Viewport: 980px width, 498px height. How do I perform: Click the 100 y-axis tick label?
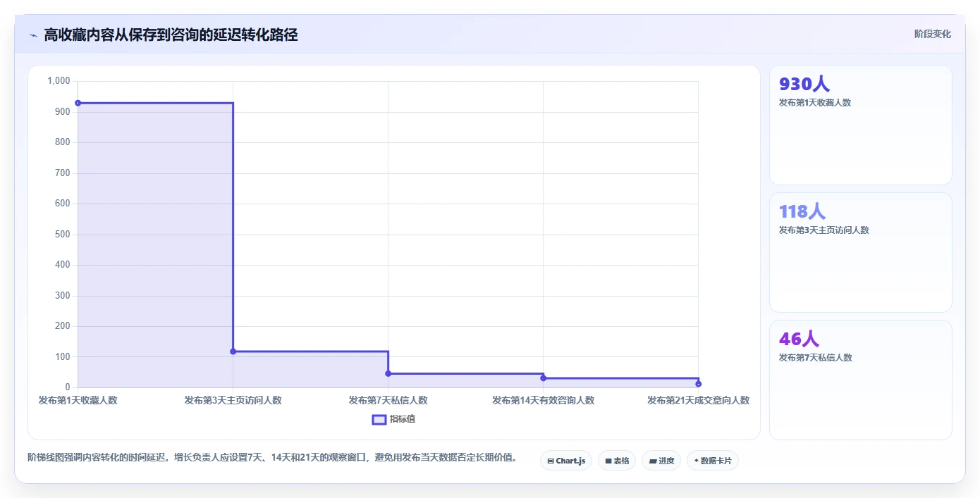click(x=63, y=357)
